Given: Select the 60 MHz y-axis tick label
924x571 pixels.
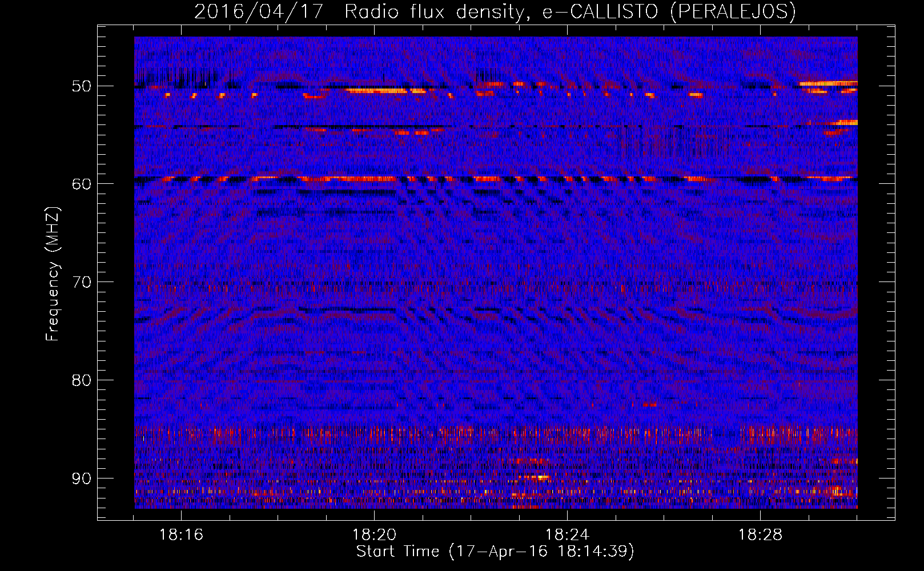Looking at the screenshot, I should tap(81, 184).
